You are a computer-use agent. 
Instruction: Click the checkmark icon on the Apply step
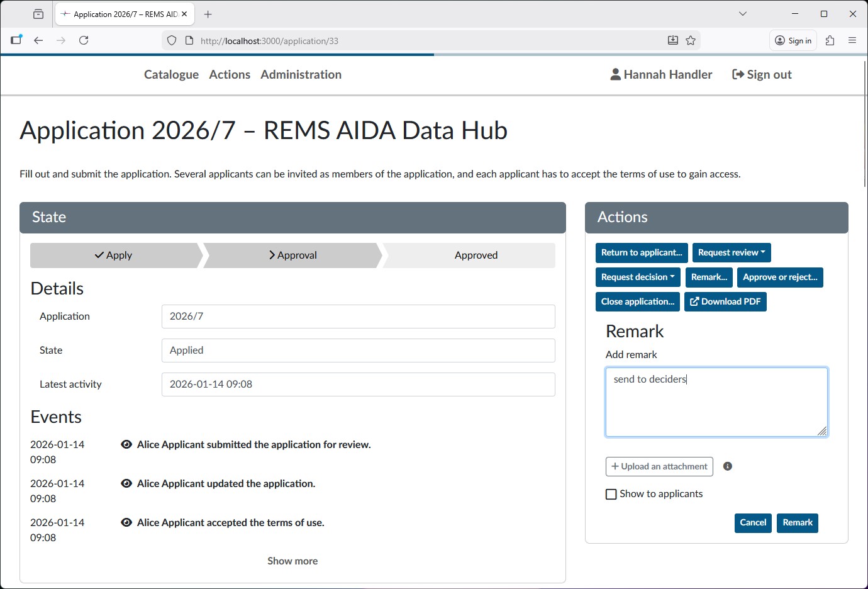99,255
